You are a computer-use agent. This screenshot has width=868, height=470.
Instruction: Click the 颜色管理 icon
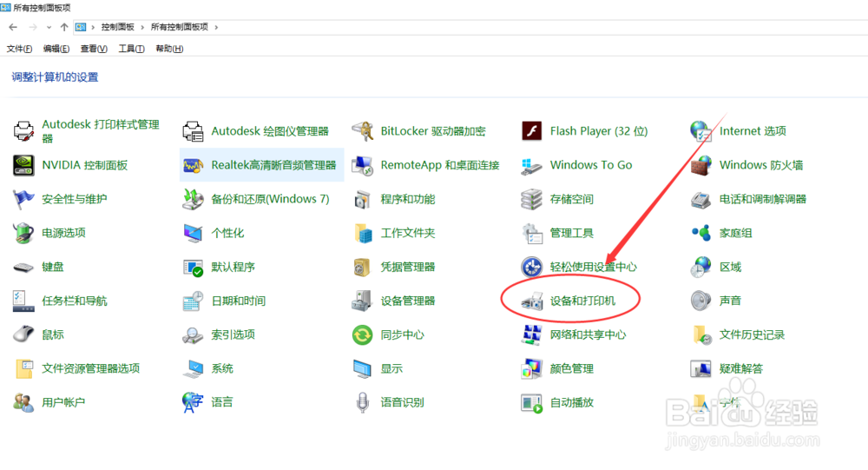click(532, 368)
